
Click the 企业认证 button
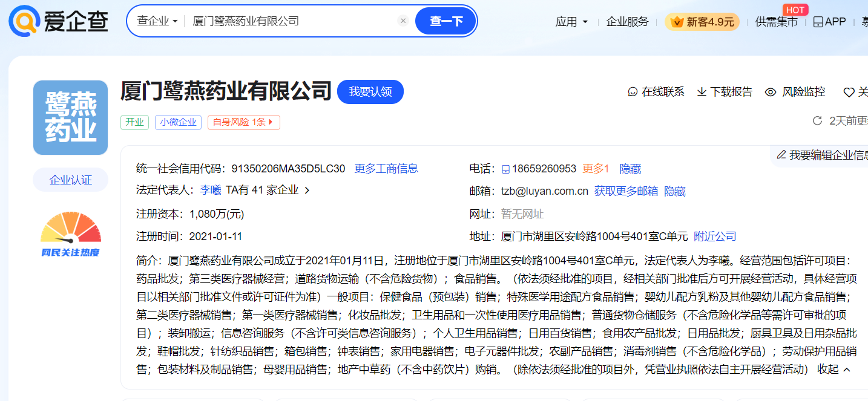[x=71, y=180]
